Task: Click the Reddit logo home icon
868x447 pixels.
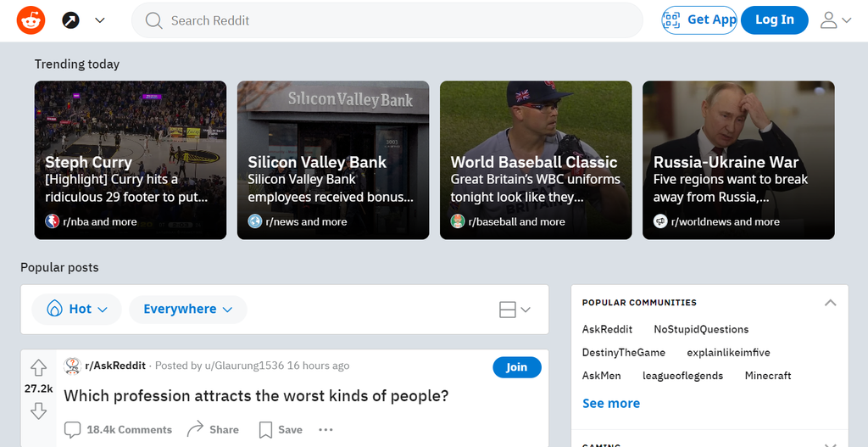Action: click(x=31, y=20)
